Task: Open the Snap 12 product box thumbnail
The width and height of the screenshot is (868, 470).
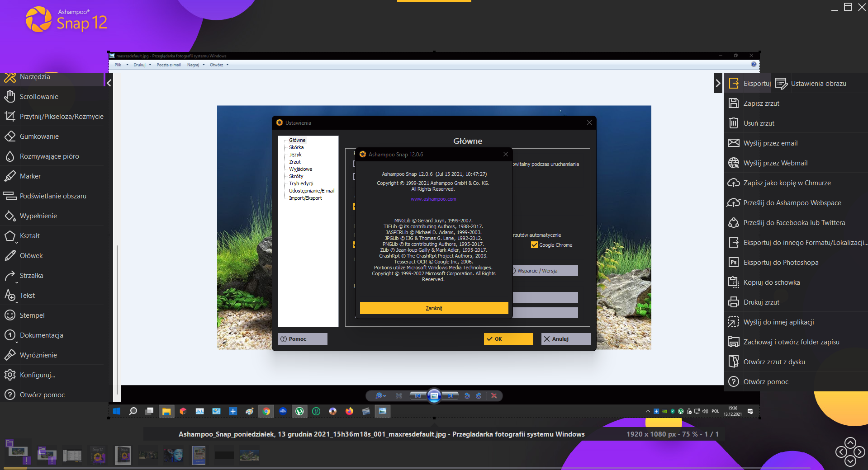Action: pos(123,456)
